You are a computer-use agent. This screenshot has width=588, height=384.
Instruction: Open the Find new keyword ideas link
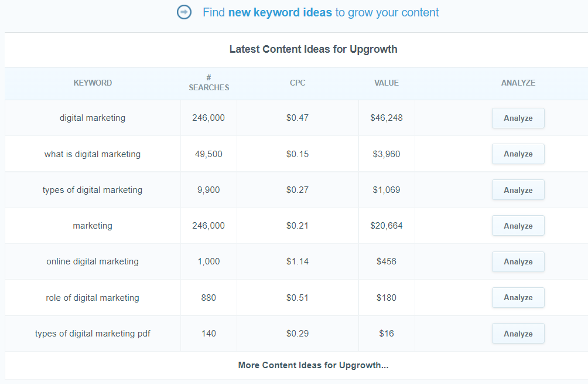[320, 12]
